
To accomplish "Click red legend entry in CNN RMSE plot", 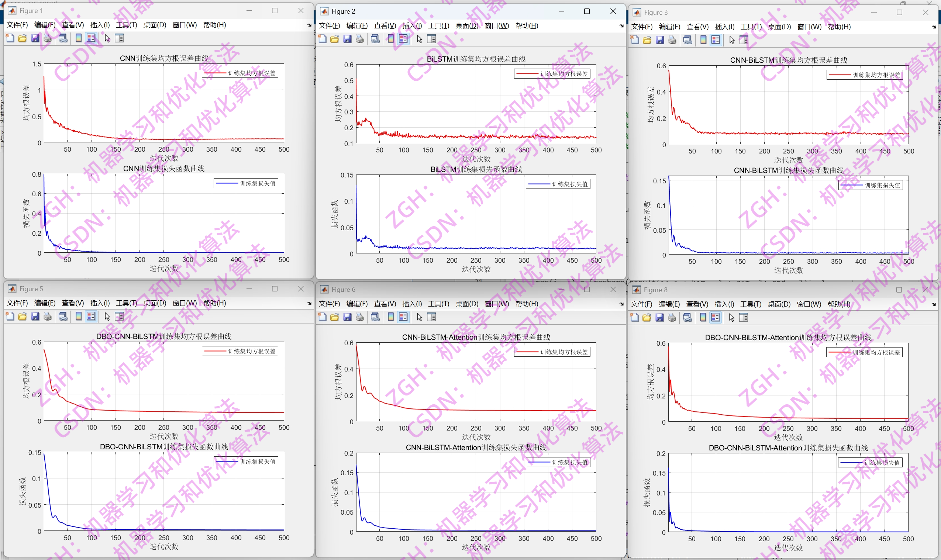I will (x=240, y=73).
